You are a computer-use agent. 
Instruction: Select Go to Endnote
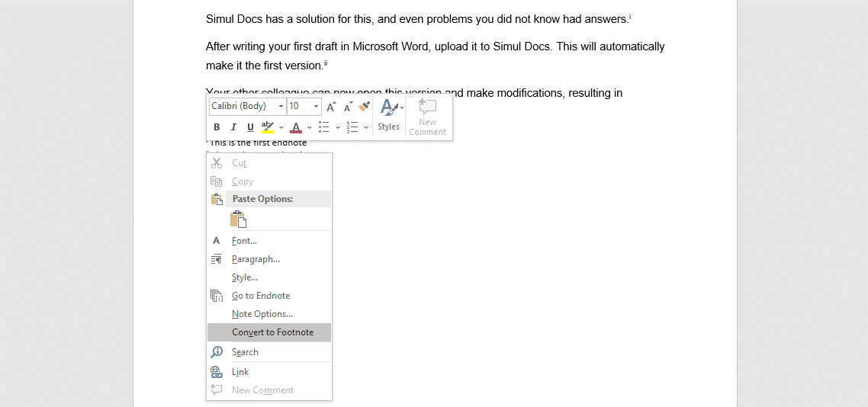point(269,296)
